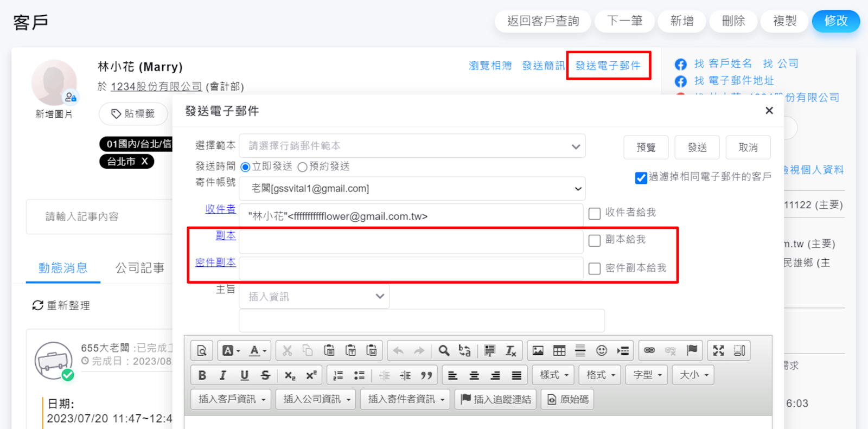
Task: Insert an image into the email body
Action: click(538, 351)
